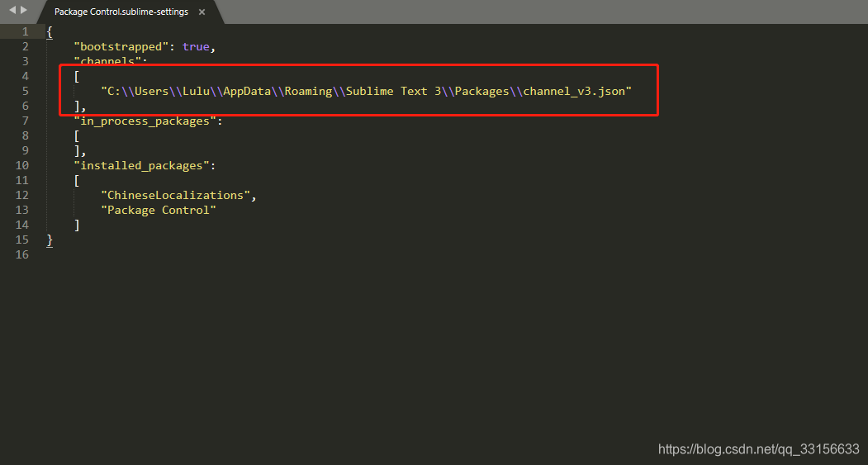Go to next tab with right arrow
This screenshot has height=465, width=868.
click(x=24, y=10)
